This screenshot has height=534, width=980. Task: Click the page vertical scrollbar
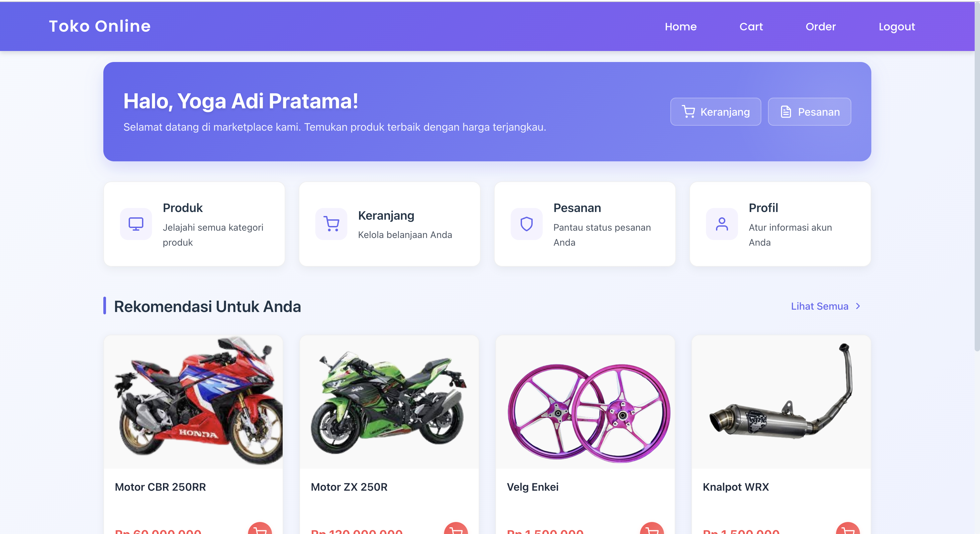[977, 175]
